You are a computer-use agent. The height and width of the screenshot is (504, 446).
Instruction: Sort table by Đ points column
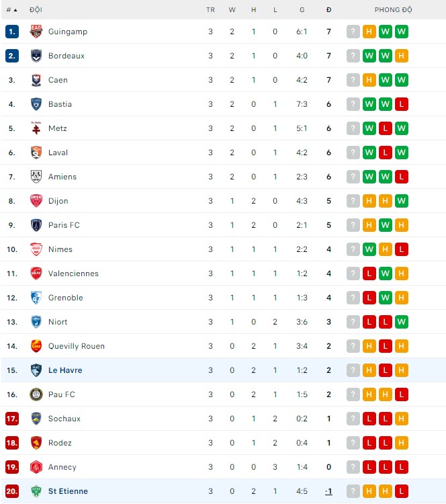328,10
